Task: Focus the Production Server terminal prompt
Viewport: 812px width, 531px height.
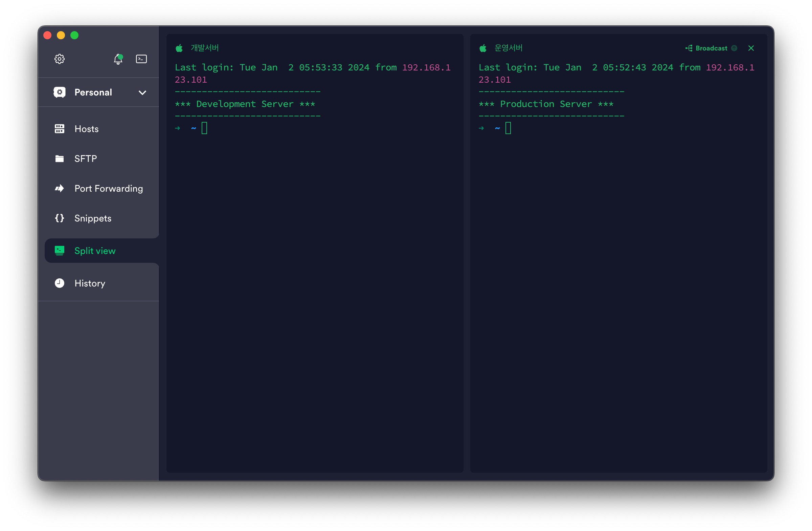Action: tap(508, 128)
